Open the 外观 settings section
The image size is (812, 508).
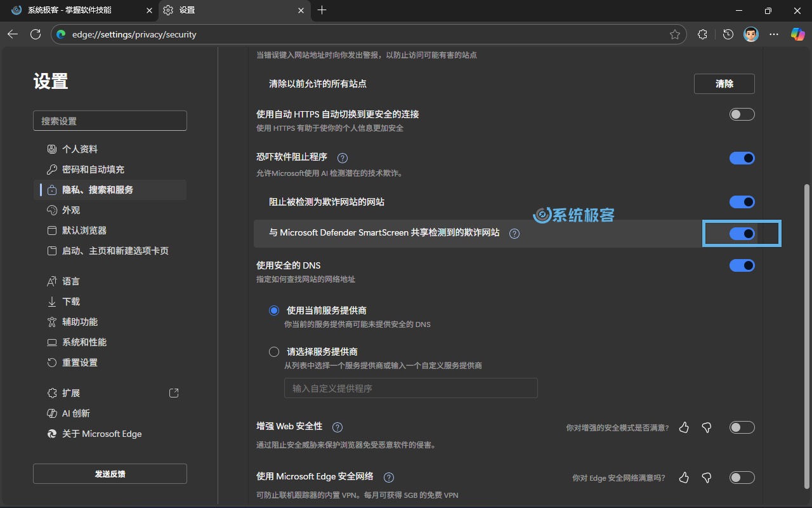(x=70, y=210)
